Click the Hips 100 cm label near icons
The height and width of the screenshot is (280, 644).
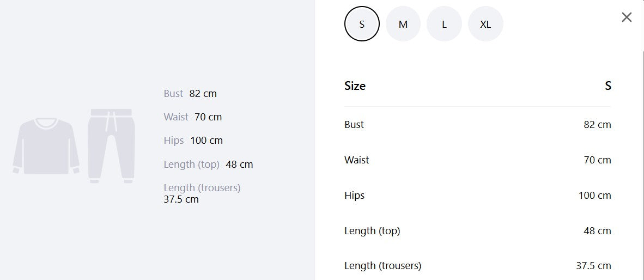pyautogui.click(x=193, y=141)
